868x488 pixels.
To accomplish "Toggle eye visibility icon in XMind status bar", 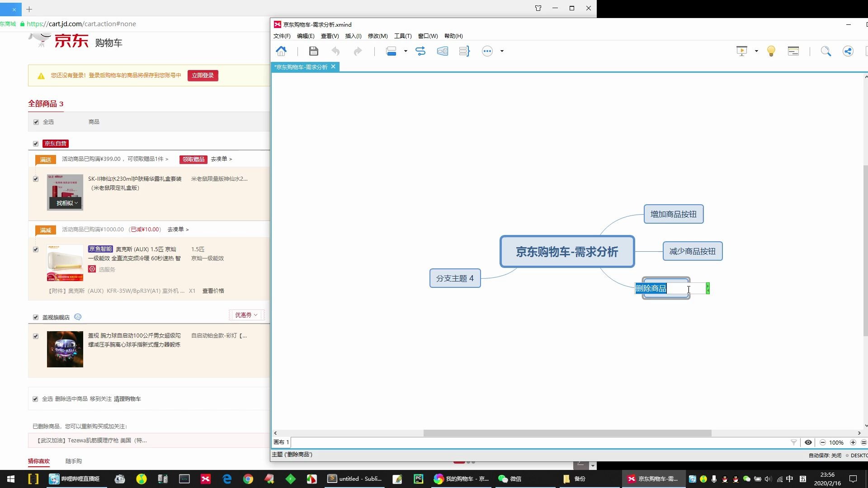I will pyautogui.click(x=808, y=442).
